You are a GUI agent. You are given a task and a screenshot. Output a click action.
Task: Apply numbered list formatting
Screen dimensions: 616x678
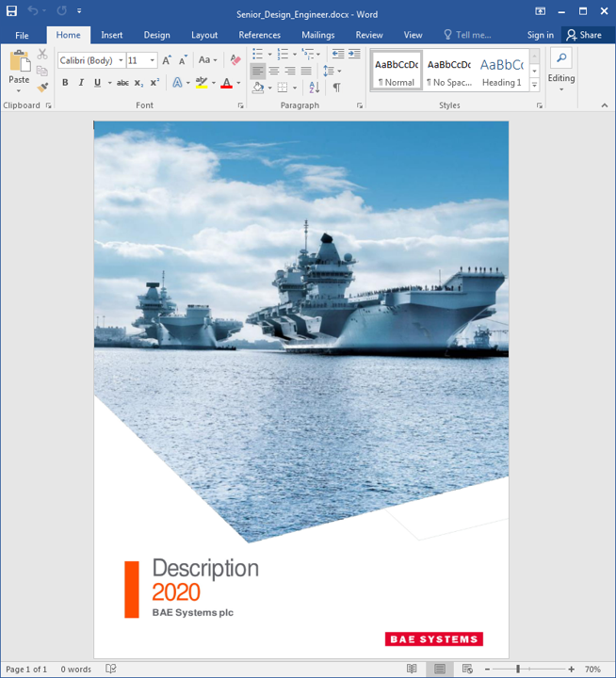coord(283,54)
